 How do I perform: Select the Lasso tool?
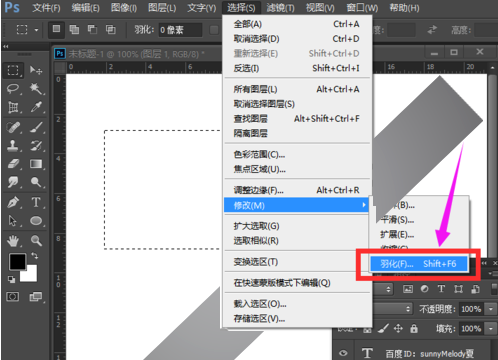pos(13,89)
